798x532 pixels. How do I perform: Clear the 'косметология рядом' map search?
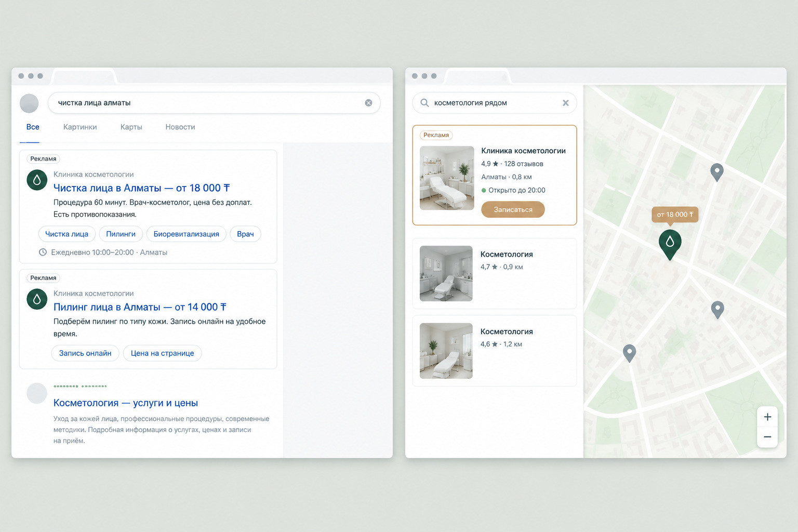pos(566,103)
